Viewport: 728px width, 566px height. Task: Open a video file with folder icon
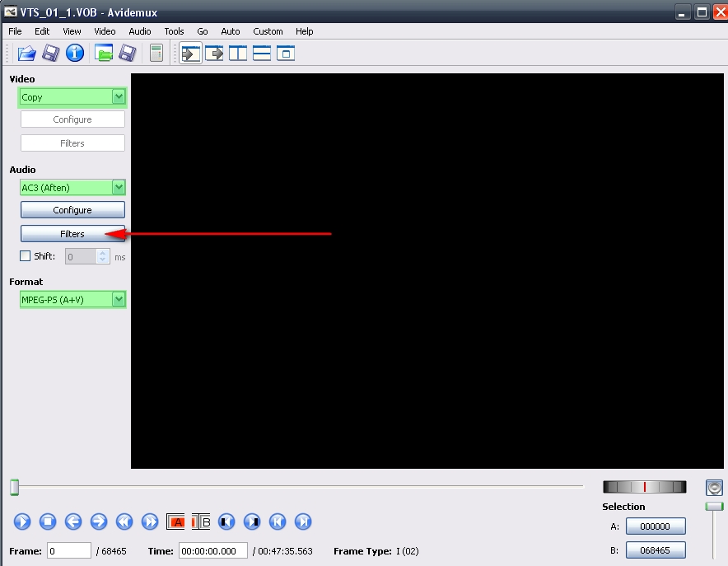pyautogui.click(x=27, y=54)
